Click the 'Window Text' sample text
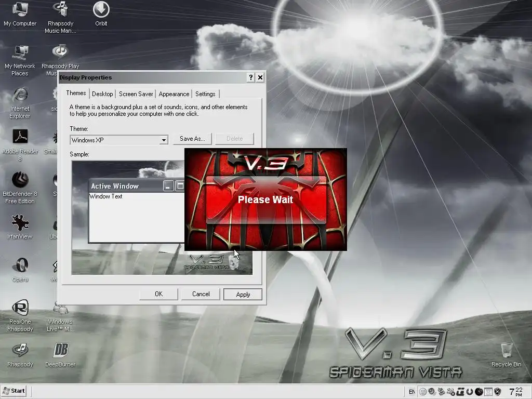Image resolution: width=532 pixels, height=399 pixels. click(106, 196)
